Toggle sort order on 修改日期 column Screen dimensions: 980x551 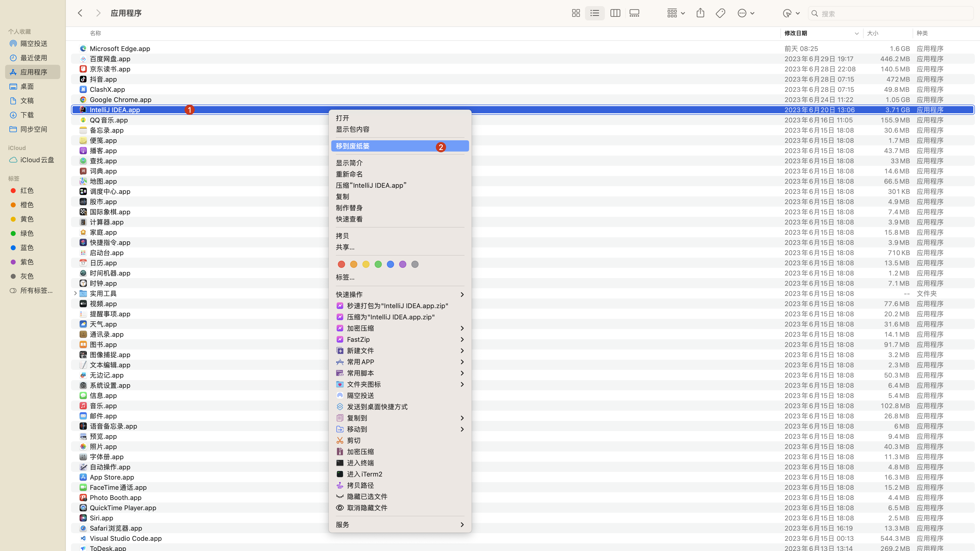click(x=821, y=33)
